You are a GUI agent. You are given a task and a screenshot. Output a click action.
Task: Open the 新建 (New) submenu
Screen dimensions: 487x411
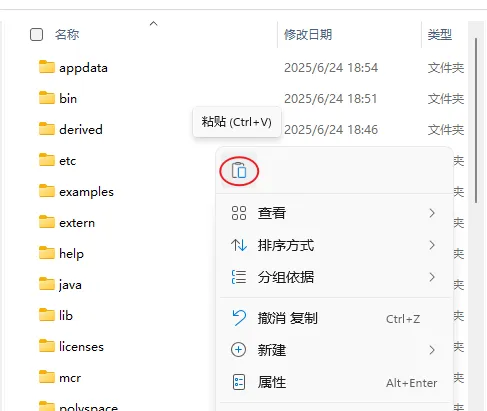click(x=334, y=350)
